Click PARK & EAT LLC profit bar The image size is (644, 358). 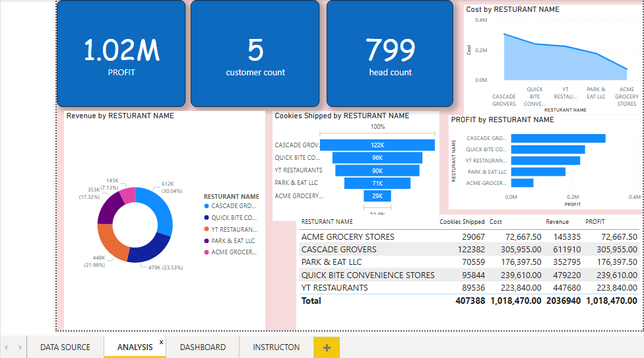click(538, 171)
